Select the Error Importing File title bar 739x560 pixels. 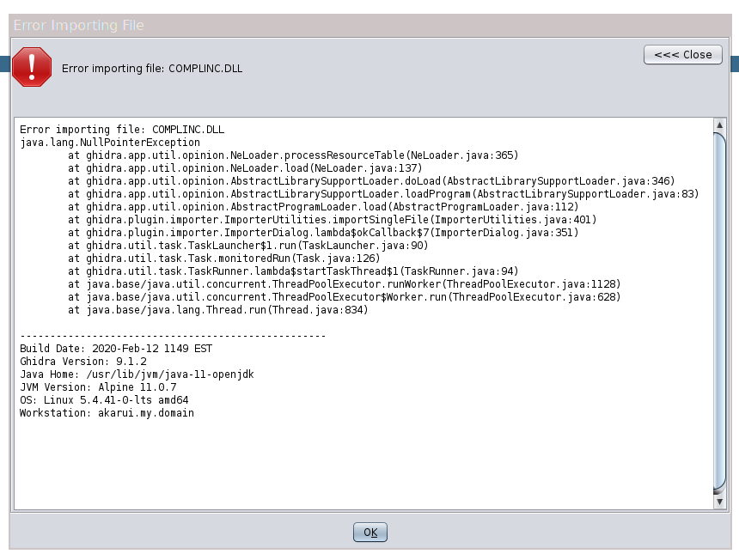(x=77, y=26)
